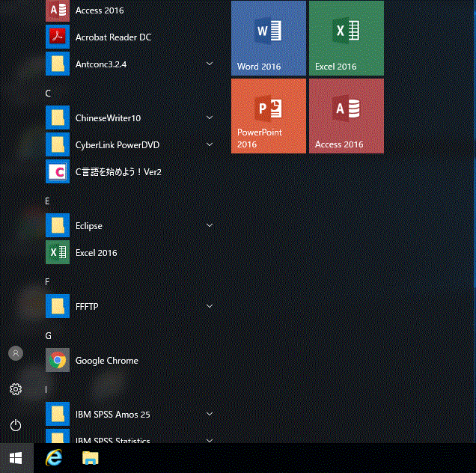Click the FFFTP label
476x473 pixels.
[87, 306]
